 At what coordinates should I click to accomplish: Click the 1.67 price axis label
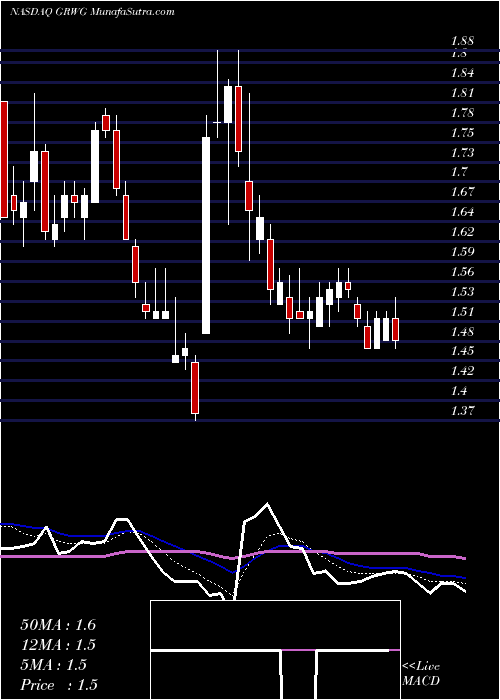(462, 192)
